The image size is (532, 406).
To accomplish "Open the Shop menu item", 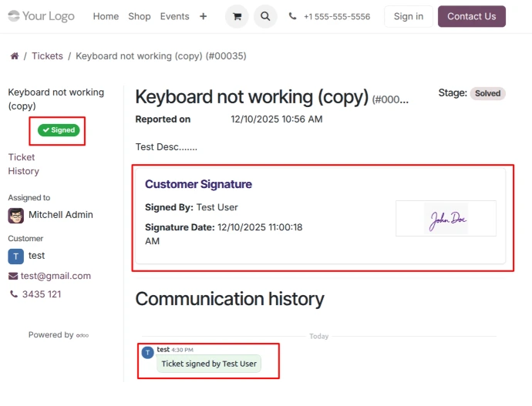I will (140, 16).
